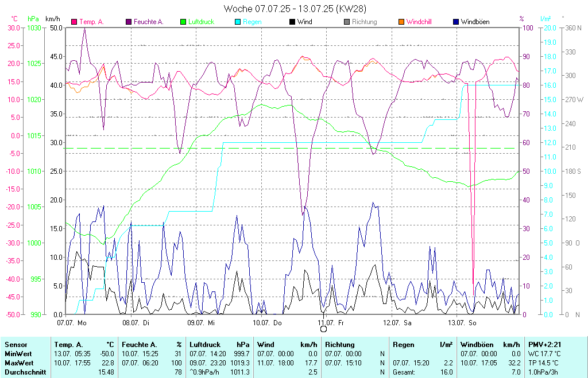Click the Temp. A. table column header
Viewport: 588px width, 378px height.
pos(68,345)
